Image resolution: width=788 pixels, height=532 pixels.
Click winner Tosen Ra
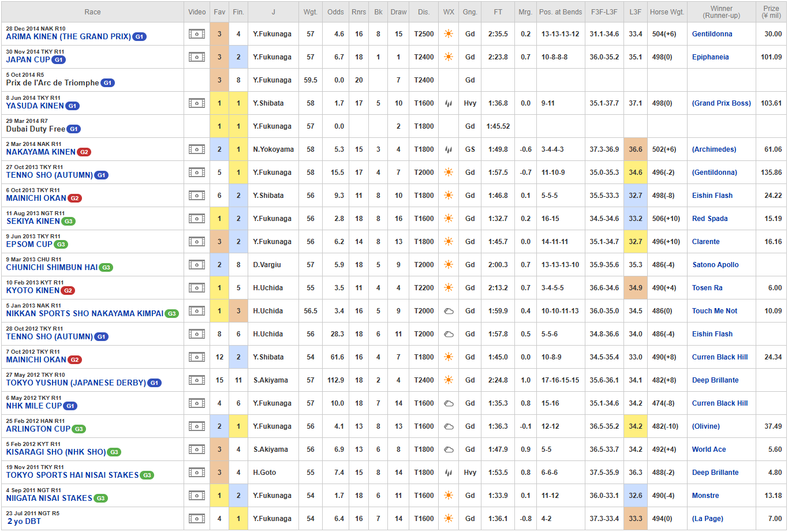(x=707, y=288)
